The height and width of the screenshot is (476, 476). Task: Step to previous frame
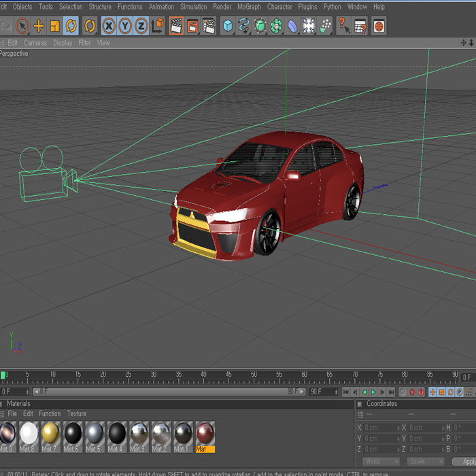355,392
